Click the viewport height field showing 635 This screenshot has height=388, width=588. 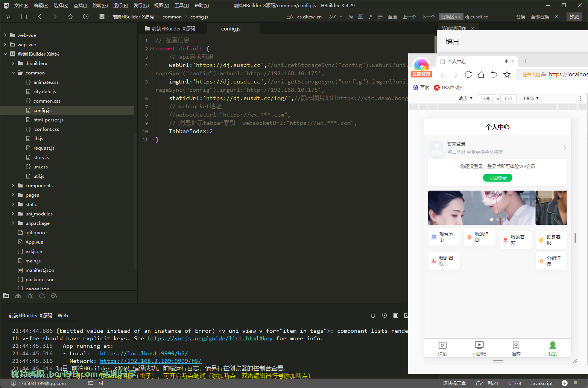click(x=509, y=99)
